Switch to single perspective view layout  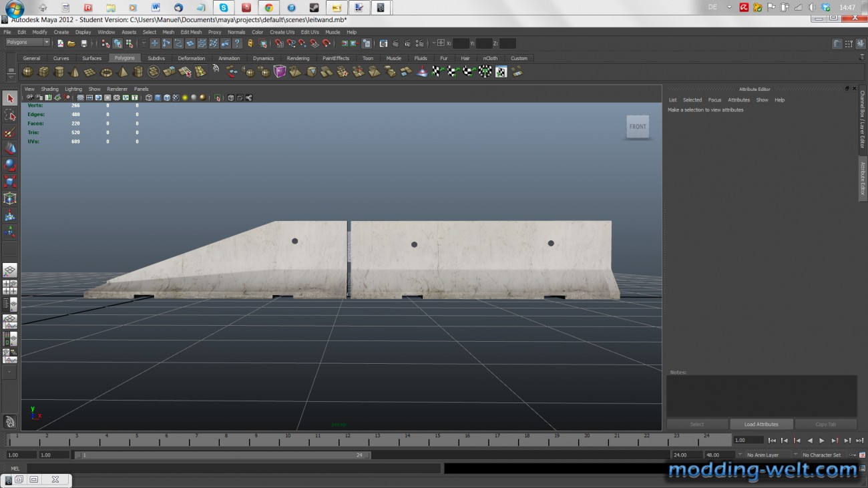10,270
